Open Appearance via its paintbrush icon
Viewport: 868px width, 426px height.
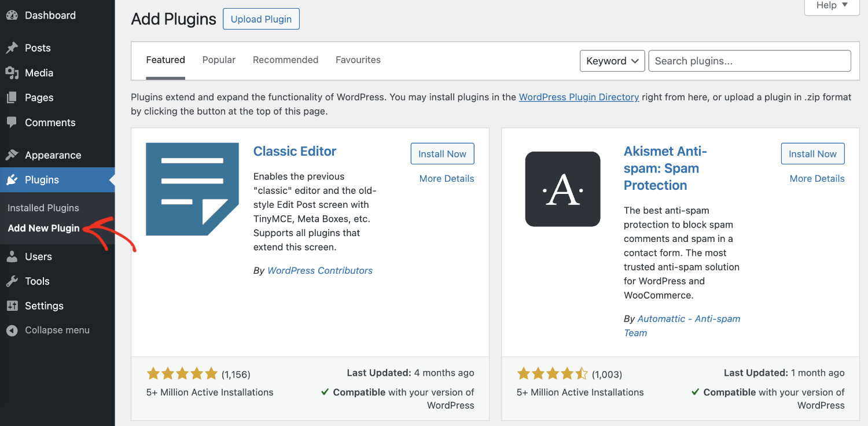tap(13, 155)
